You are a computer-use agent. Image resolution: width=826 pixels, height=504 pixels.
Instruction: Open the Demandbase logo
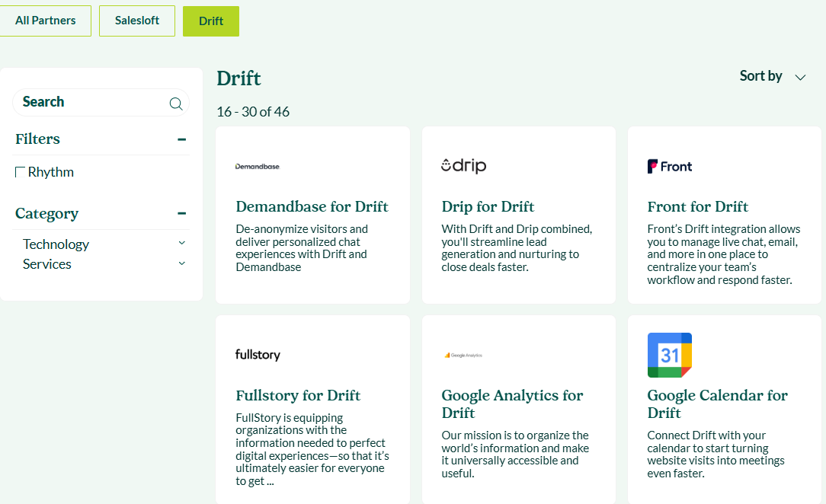coord(257,166)
